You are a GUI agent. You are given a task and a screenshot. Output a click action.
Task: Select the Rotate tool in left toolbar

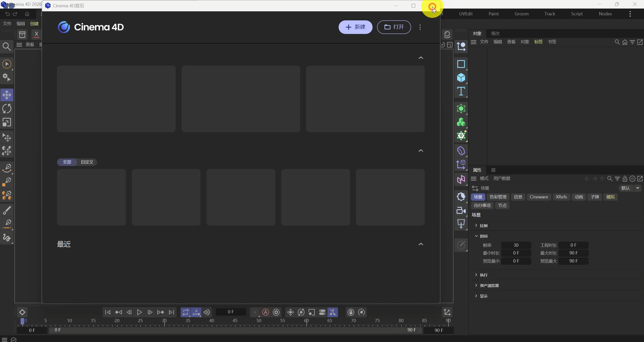[7, 109]
